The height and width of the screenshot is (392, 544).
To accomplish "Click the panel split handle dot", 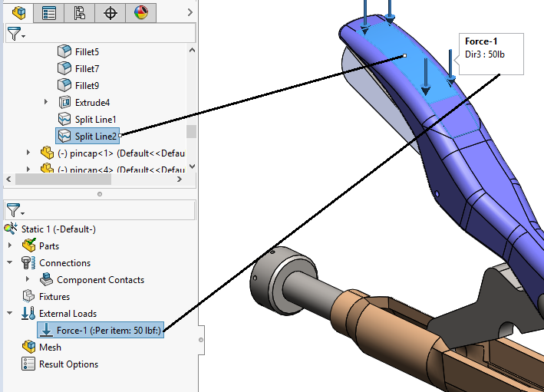I will [100, 194].
